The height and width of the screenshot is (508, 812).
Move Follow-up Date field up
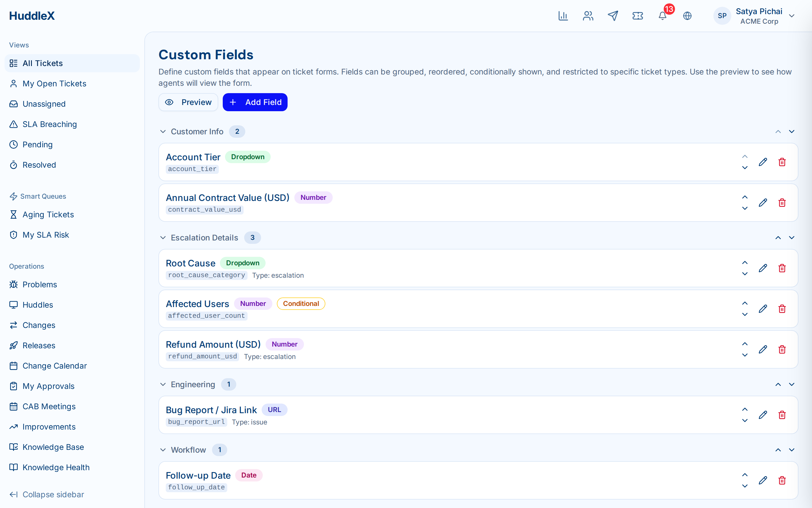(745, 475)
